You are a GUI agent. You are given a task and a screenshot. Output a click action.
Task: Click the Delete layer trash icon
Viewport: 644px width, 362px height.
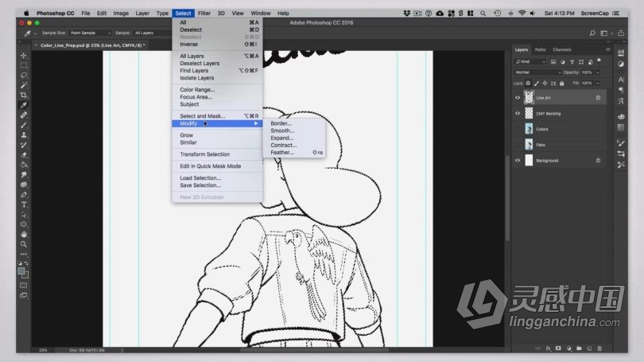coord(599,348)
